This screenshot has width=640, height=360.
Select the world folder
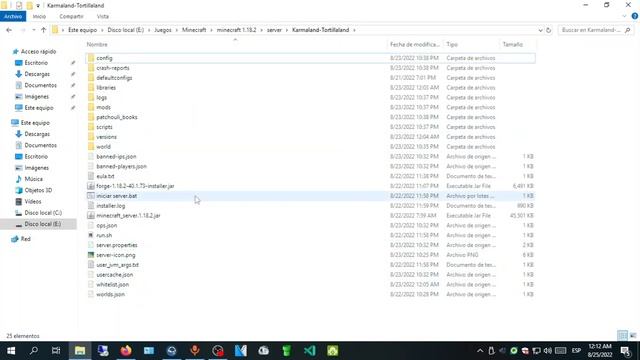click(103, 147)
